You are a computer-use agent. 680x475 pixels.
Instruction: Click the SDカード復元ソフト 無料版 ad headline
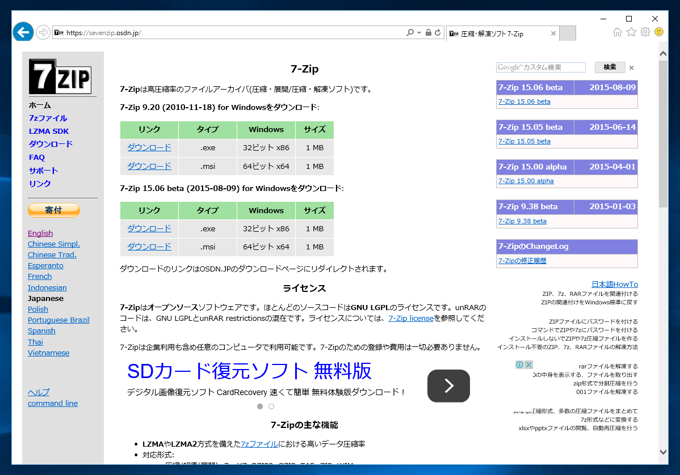point(249,371)
